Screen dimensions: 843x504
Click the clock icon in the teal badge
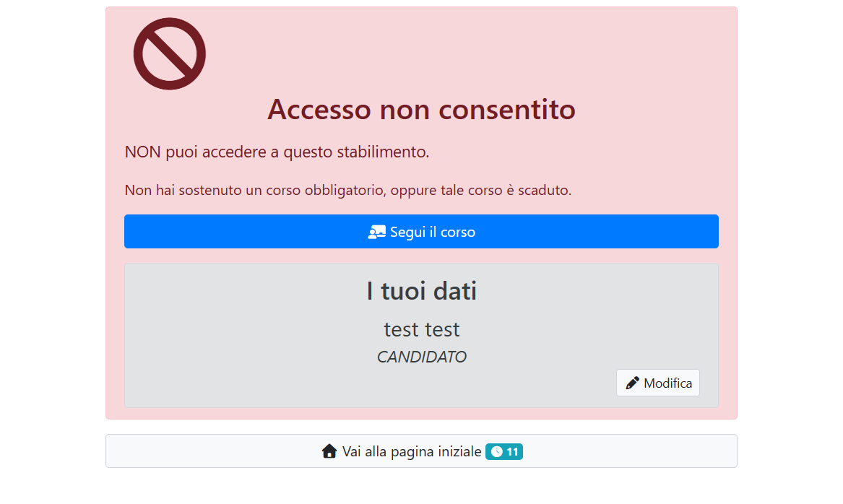[x=496, y=451]
